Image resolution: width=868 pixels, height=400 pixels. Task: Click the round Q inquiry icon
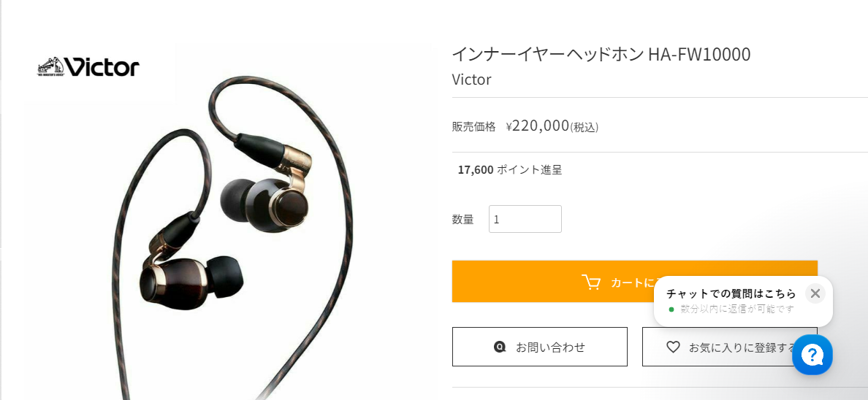click(500, 347)
